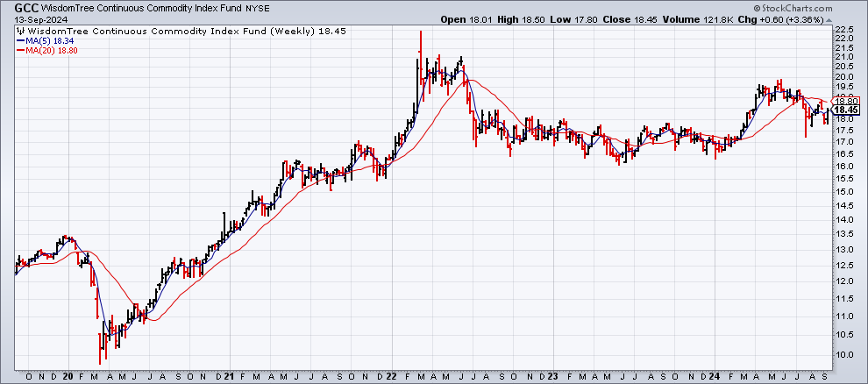Click the GCC ticker symbol

(x=27, y=8)
